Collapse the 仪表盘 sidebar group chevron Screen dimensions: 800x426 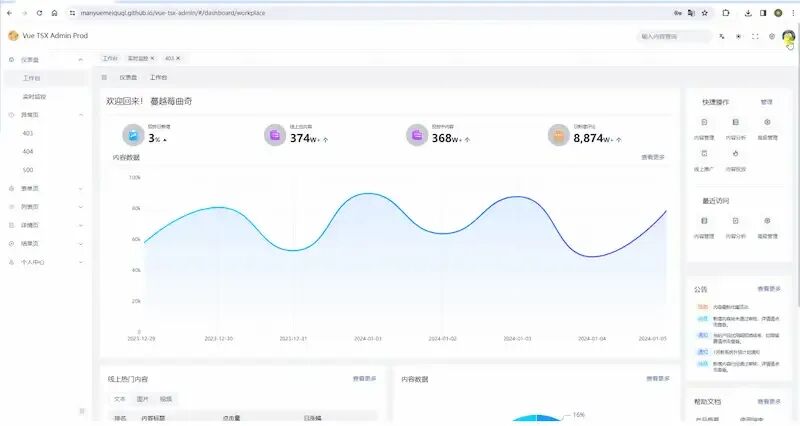coord(80,60)
